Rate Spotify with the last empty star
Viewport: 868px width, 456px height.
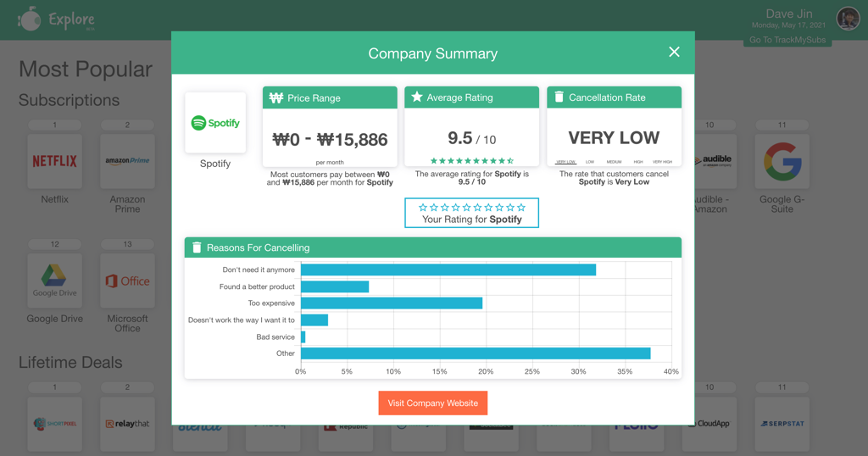[x=521, y=208]
